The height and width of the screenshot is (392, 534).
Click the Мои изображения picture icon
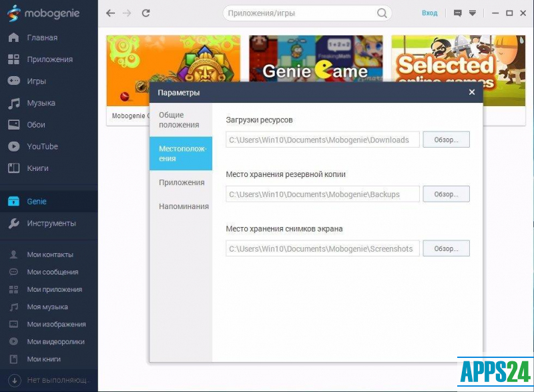coord(13,325)
